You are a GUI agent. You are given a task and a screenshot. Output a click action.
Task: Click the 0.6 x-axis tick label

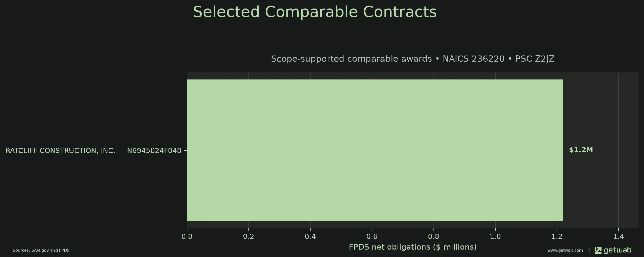[x=372, y=236]
